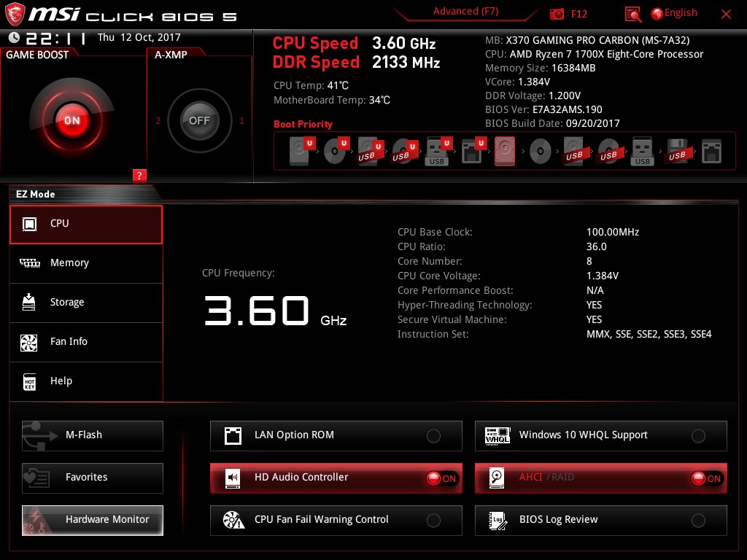Click the BIOS Ver E7A32AMS.190 text
Image resolution: width=747 pixels, height=560 pixels.
pyautogui.click(x=543, y=109)
